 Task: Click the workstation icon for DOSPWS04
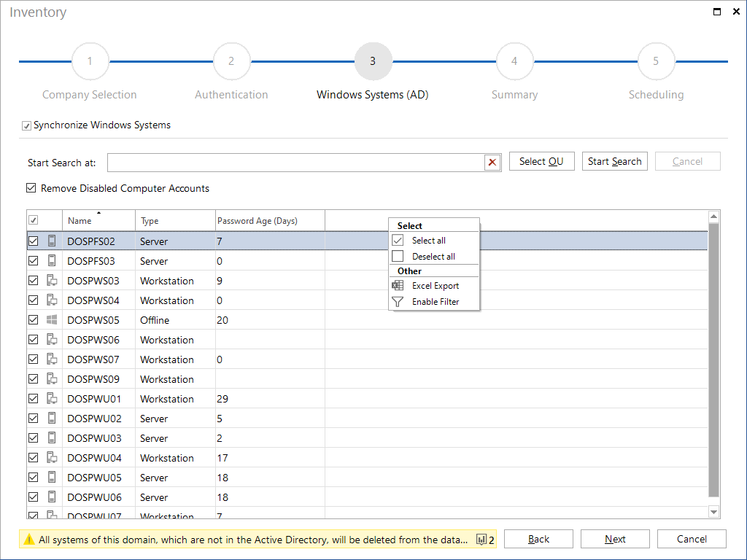click(x=52, y=300)
